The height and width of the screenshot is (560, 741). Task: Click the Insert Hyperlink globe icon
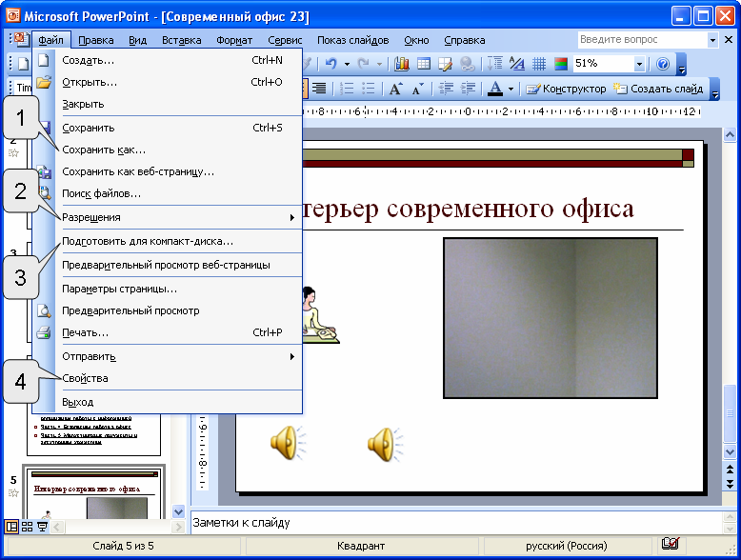(468, 63)
